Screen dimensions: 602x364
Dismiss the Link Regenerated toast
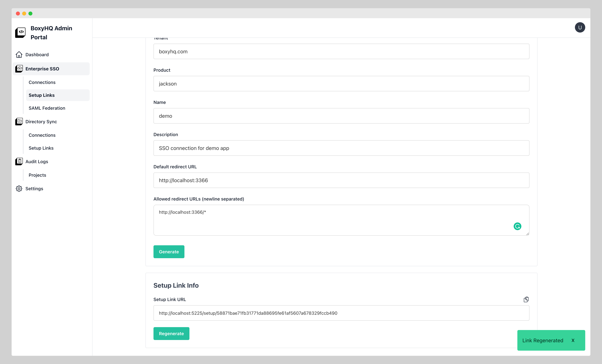[573, 340]
